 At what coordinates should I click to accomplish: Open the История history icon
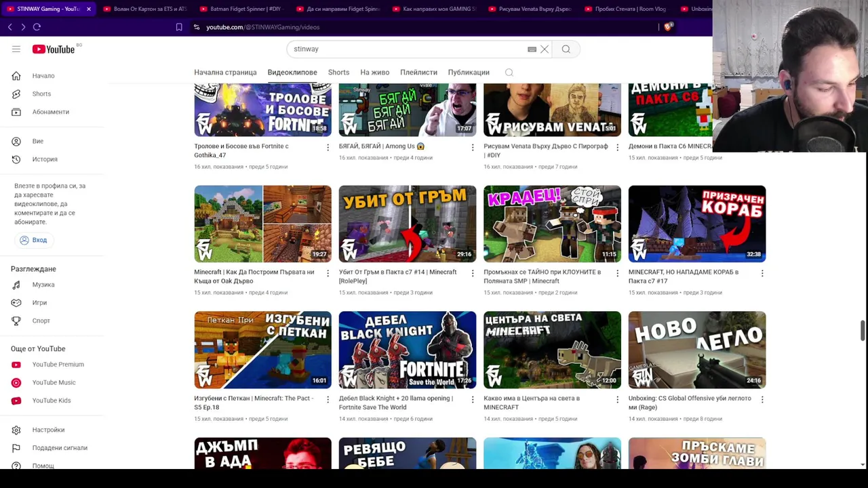tap(16, 159)
